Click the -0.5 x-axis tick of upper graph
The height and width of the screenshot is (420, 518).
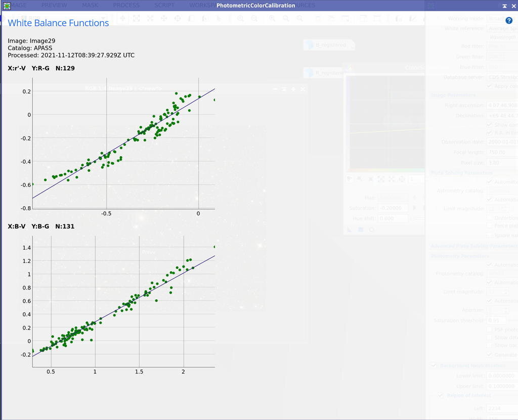coord(106,214)
